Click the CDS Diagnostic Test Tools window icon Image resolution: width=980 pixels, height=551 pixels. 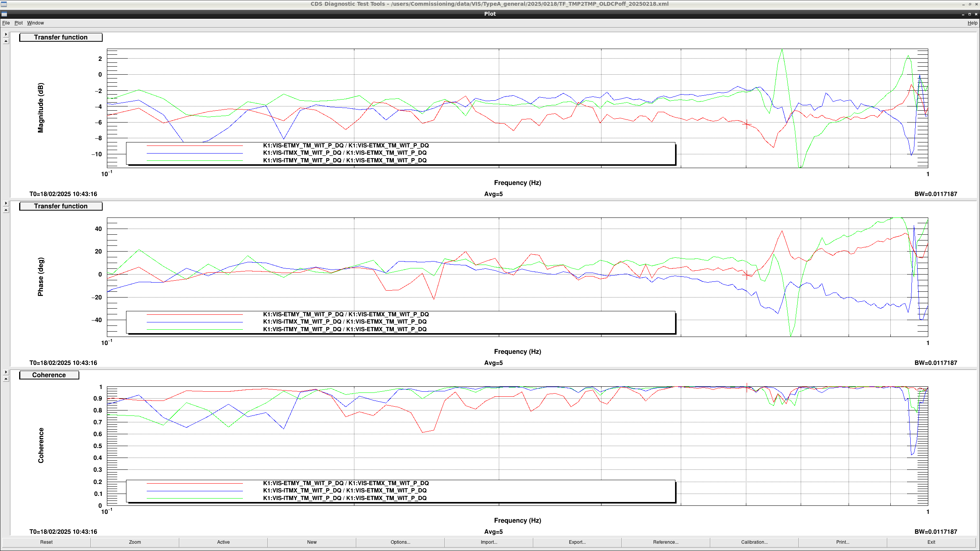4,4
